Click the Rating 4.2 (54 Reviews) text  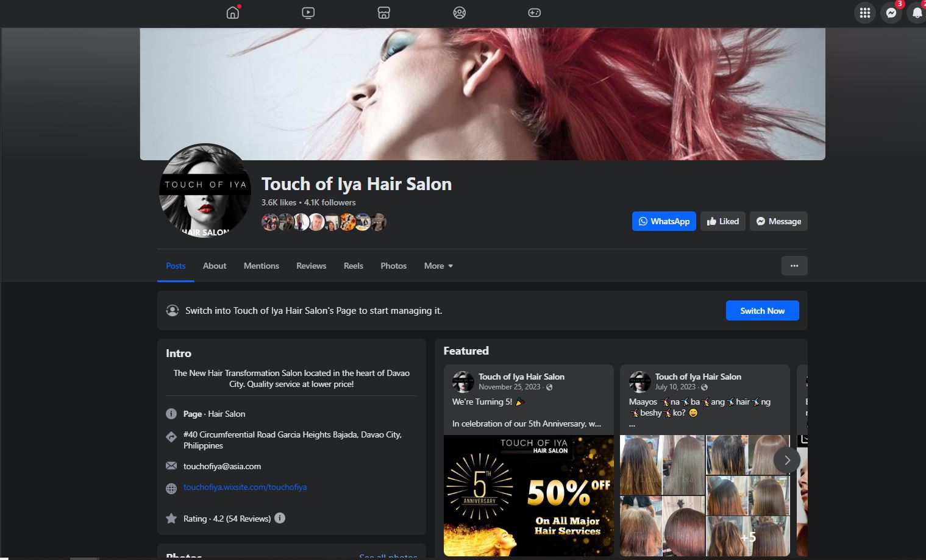[227, 519]
